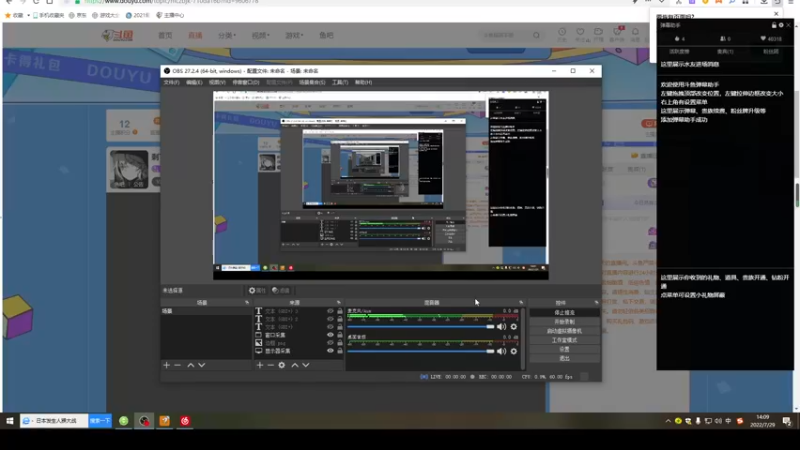Lock the first text source
Screen dimensions: 800x450
(340, 311)
